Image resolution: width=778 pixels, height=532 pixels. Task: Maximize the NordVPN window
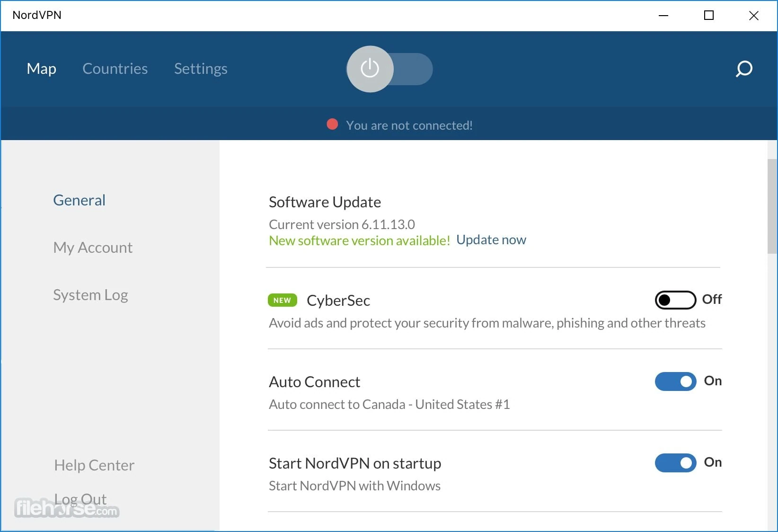(x=708, y=15)
